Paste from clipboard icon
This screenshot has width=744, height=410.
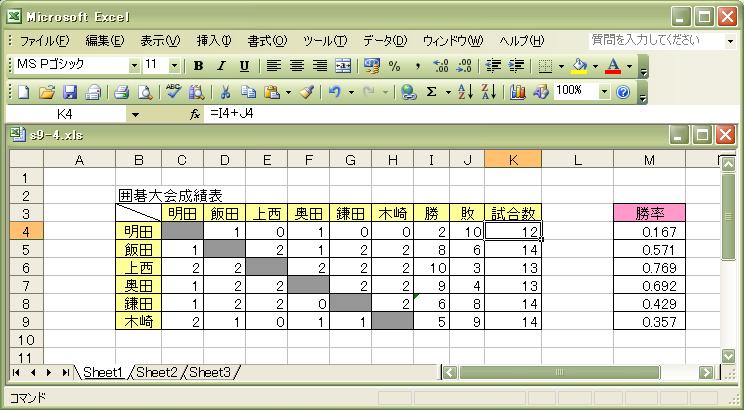[x=271, y=92]
